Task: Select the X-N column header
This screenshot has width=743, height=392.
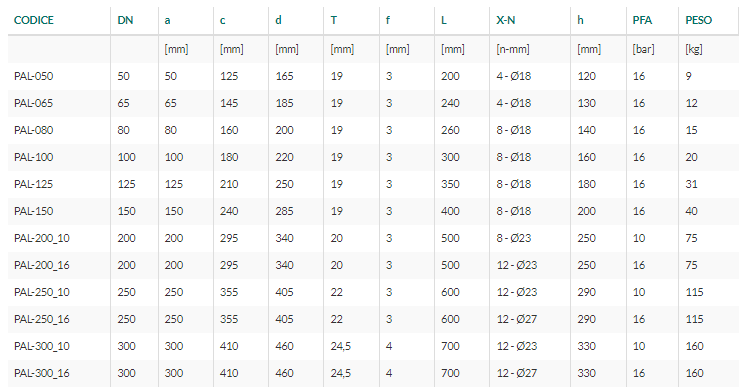Action: [506, 20]
